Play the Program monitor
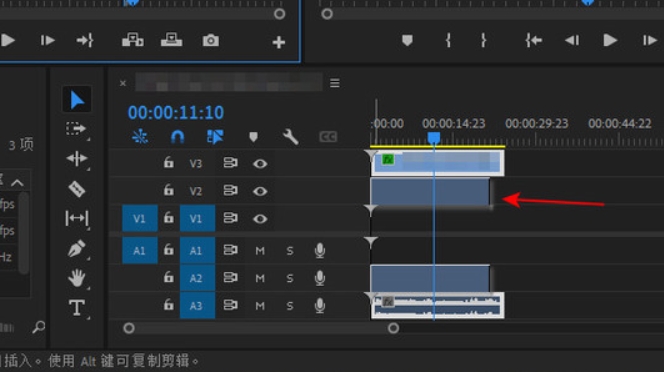 point(610,40)
